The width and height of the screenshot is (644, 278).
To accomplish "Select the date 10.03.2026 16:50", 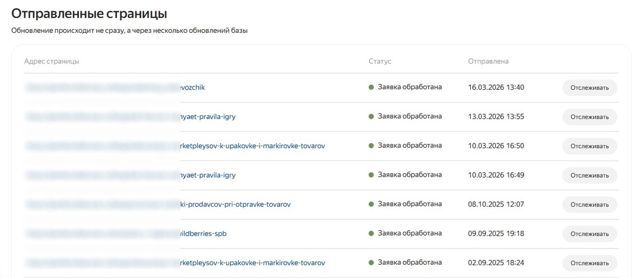I will [x=496, y=145].
